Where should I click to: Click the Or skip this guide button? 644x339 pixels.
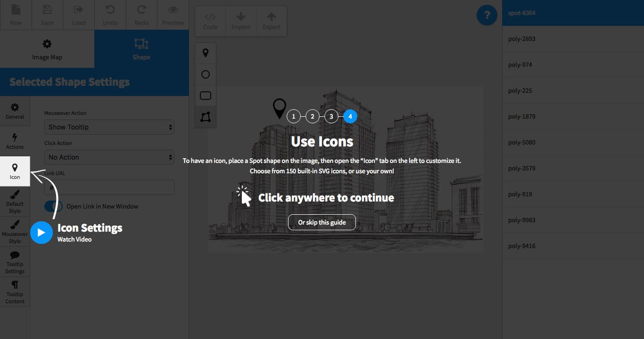tap(322, 222)
